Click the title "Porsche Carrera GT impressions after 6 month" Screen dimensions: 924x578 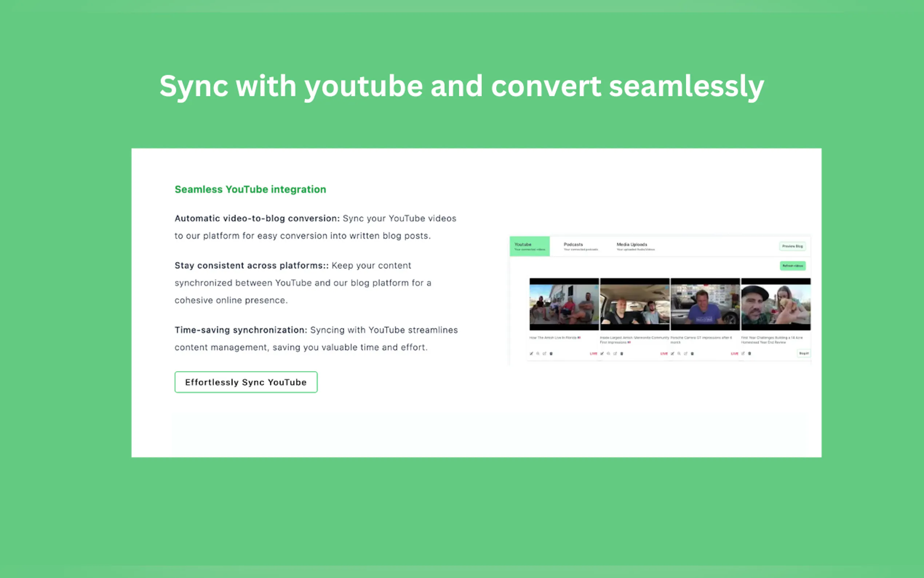click(x=701, y=340)
